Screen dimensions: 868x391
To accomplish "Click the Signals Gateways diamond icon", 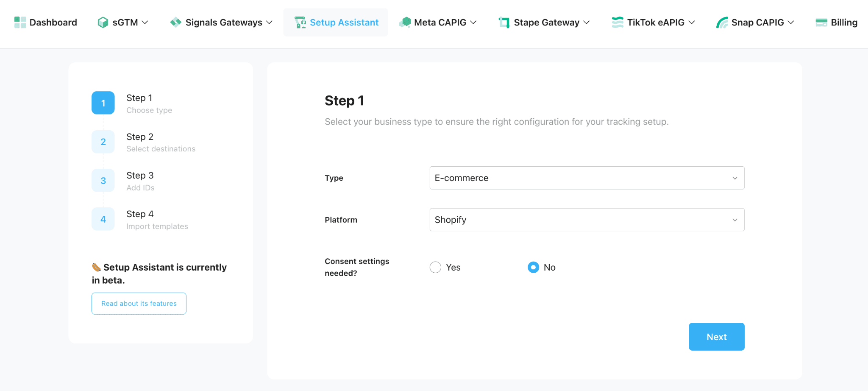I will tap(175, 22).
